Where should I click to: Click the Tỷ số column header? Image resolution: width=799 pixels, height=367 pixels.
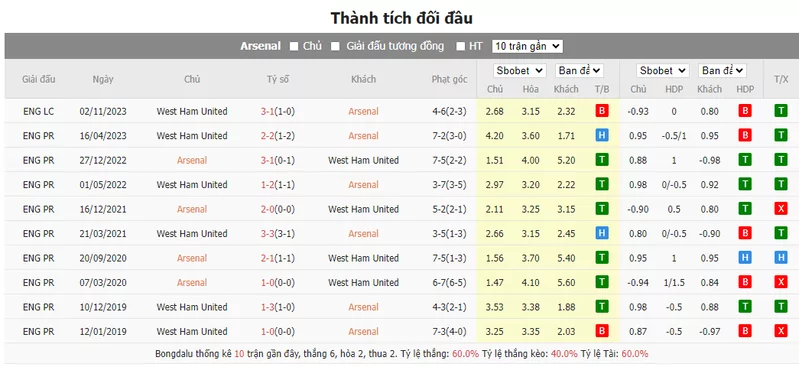[x=278, y=79]
